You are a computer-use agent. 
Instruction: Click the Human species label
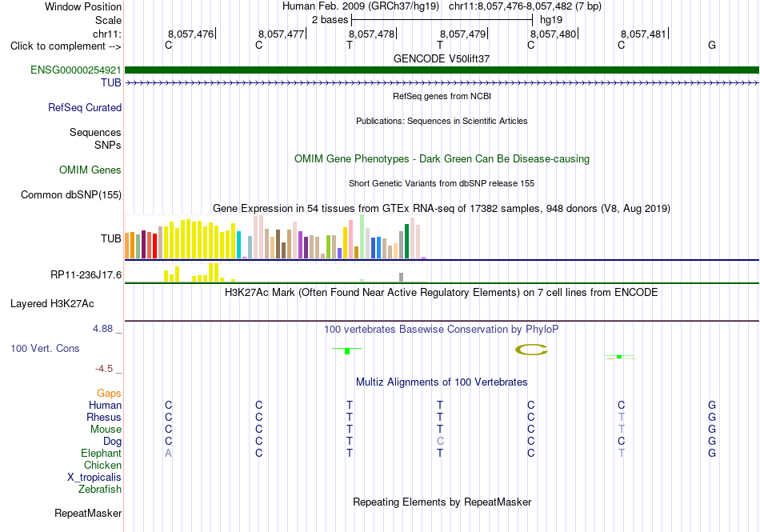tap(105, 405)
